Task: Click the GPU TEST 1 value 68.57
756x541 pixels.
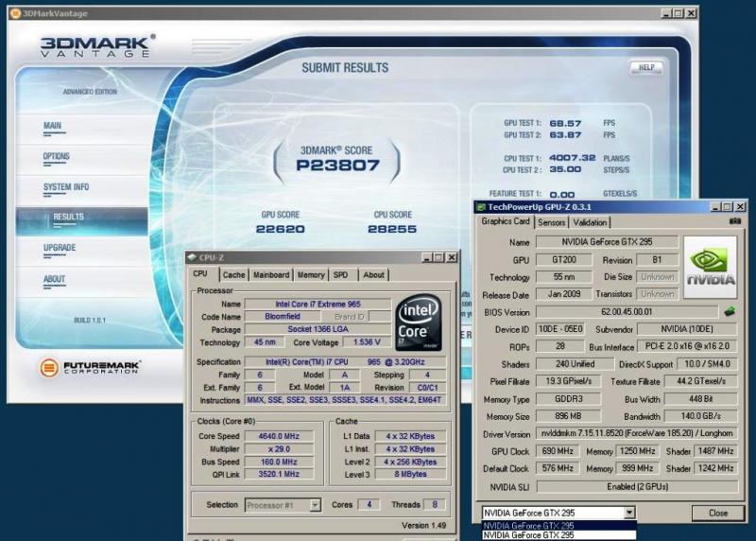Action: click(565, 123)
